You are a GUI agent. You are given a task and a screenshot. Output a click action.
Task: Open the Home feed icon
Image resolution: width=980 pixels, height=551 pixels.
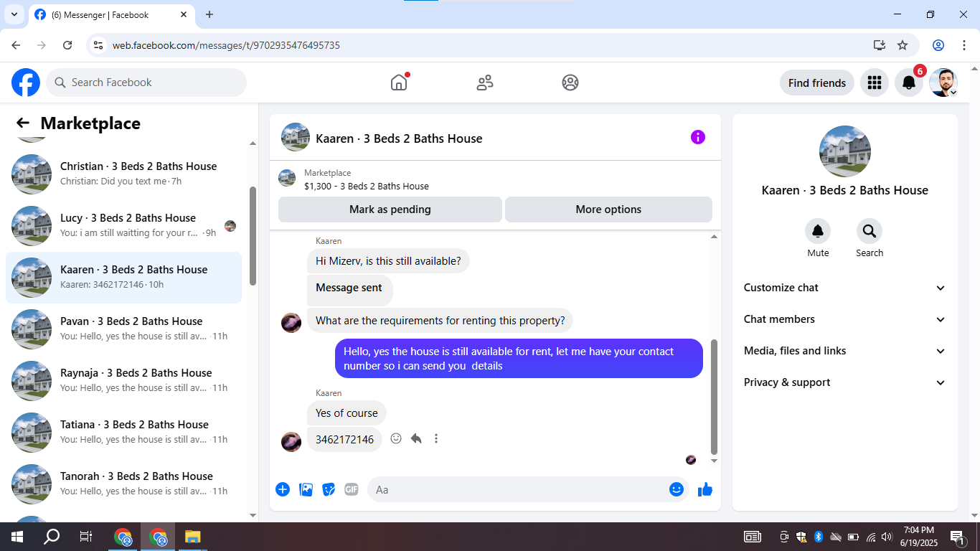tap(399, 83)
